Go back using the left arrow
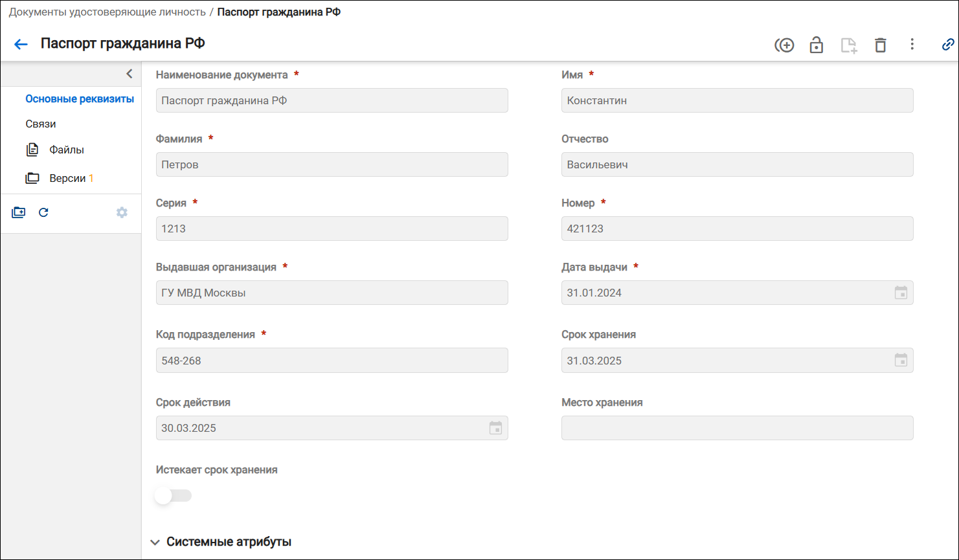The image size is (959, 560). [21, 45]
